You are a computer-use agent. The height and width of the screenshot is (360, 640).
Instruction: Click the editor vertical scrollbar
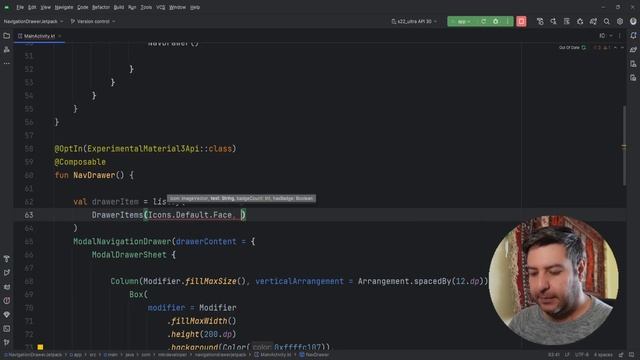(x=624, y=146)
